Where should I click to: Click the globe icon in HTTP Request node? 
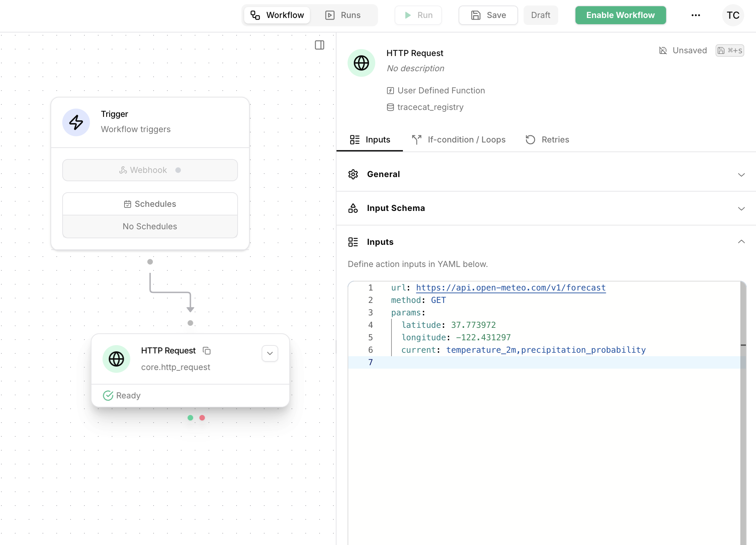pyautogui.click(x=116, y=359)
